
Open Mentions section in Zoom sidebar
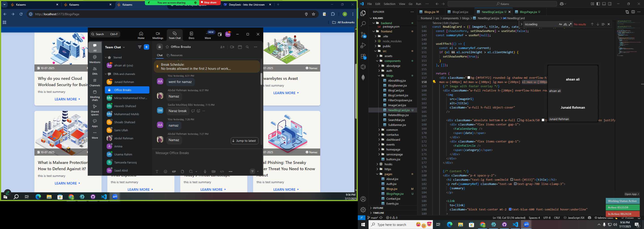point(95,59)
